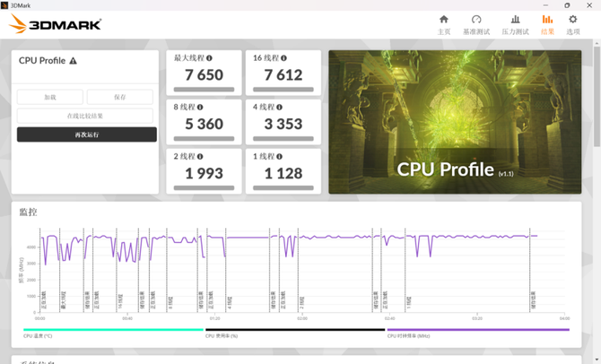Click the vertical scrollbar thumb
The image size is (601, 364).
(597, 96)
